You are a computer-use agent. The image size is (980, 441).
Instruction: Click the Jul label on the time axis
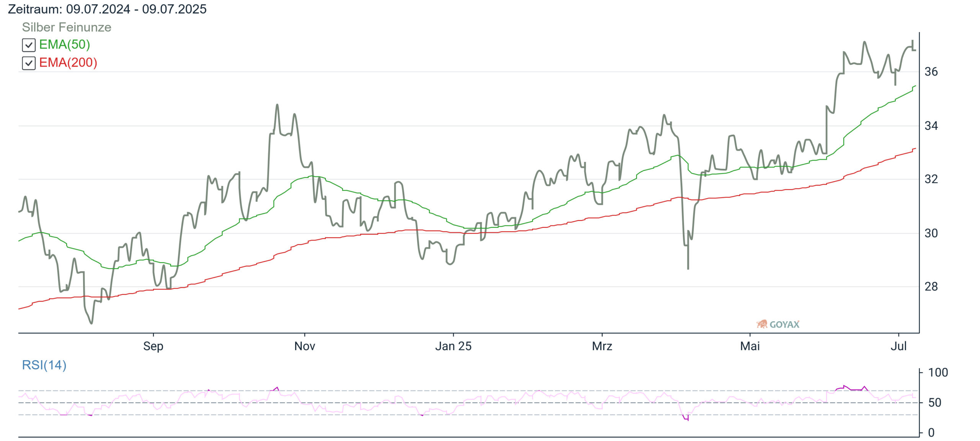898,346
